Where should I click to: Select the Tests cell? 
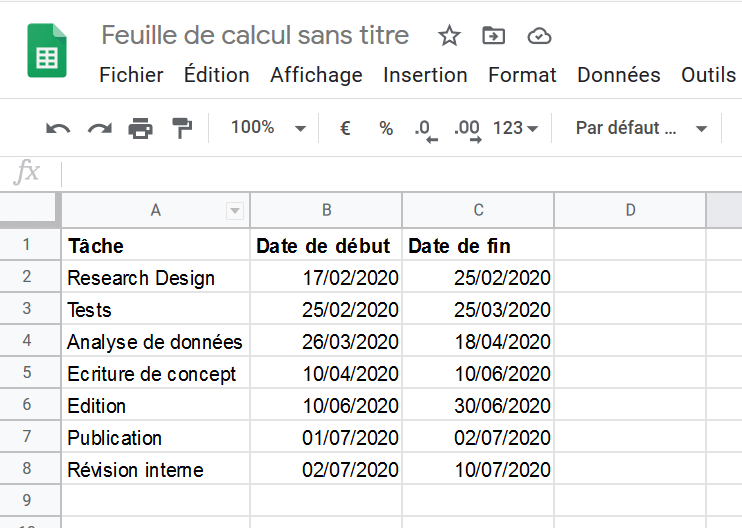pyautogui.click(x=156, y=309)
